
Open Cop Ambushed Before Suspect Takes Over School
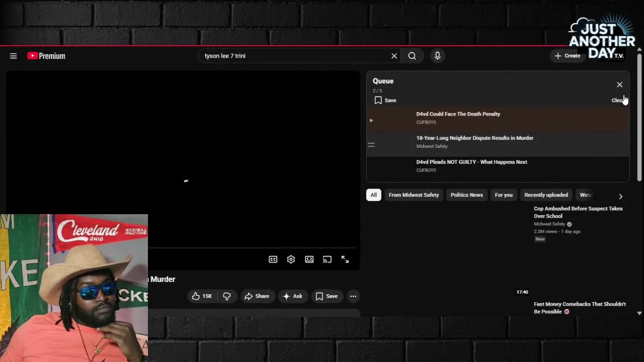[x=578, y=212]
